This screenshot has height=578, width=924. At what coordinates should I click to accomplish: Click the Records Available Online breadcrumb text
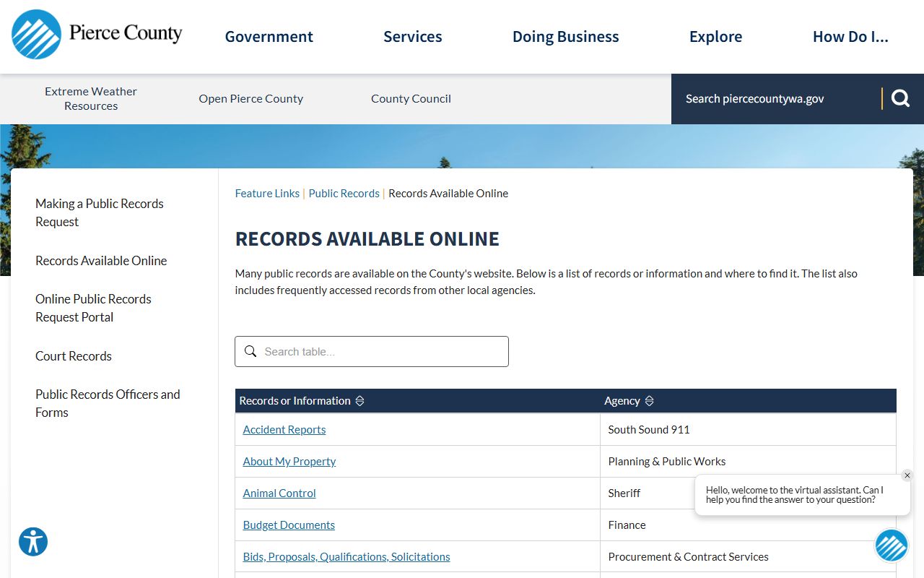[x=448, y=193]
